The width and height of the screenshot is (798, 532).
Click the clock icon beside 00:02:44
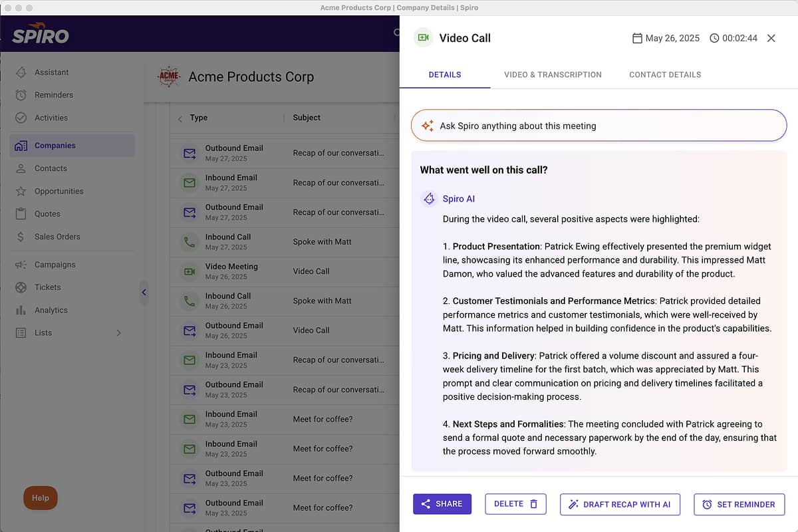click(714, 39)
